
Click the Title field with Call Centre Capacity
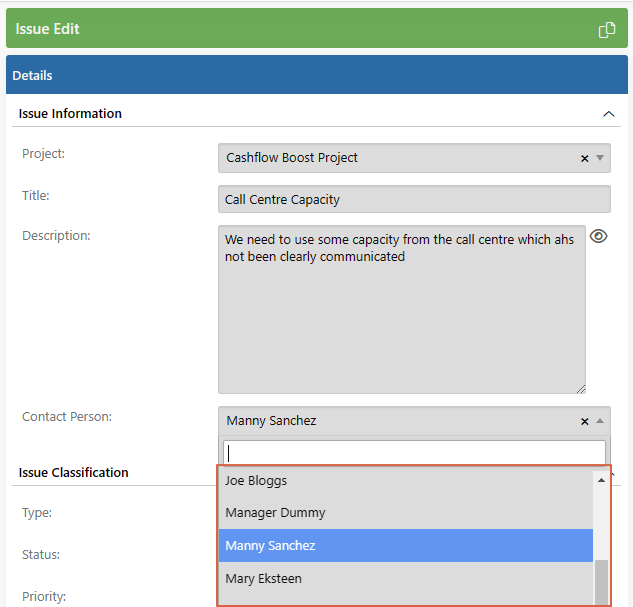tap(414, 199)
